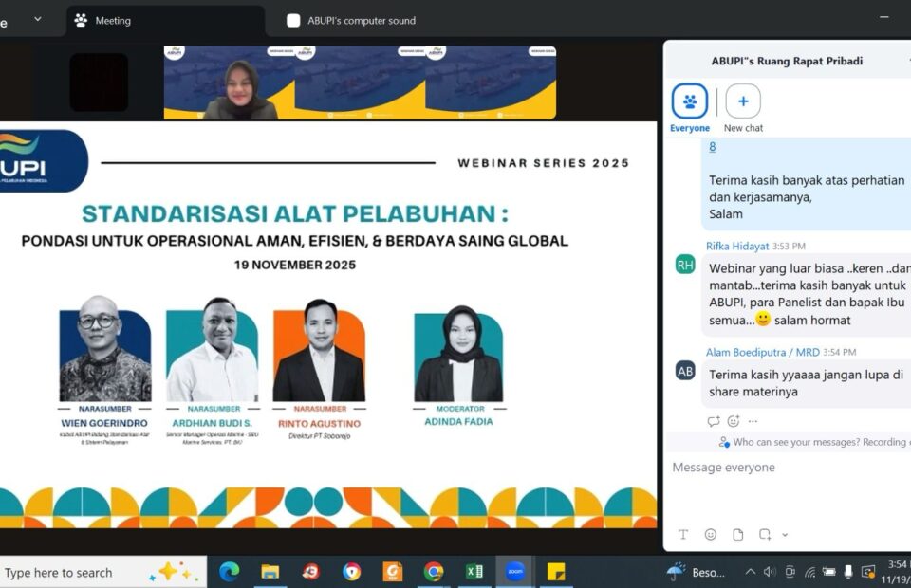911x588 pixels.
Task: Open File Explorer from taskbar
Action: point(270,572)
